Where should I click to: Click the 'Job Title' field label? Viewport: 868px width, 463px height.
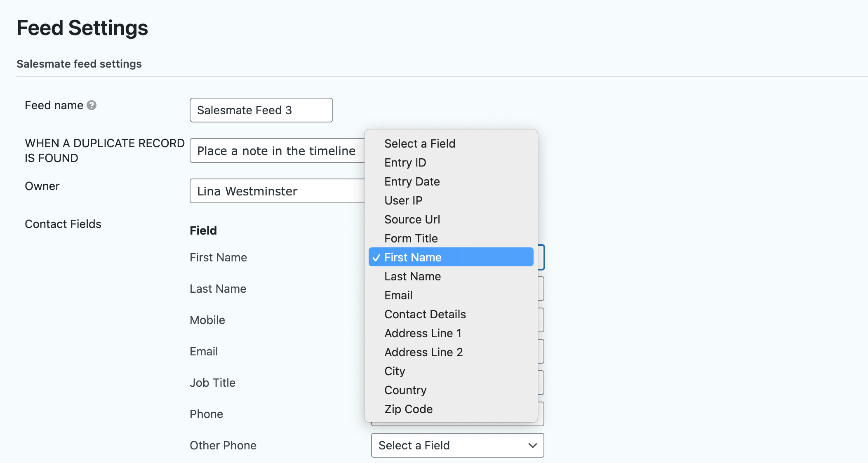coord(212,383)
